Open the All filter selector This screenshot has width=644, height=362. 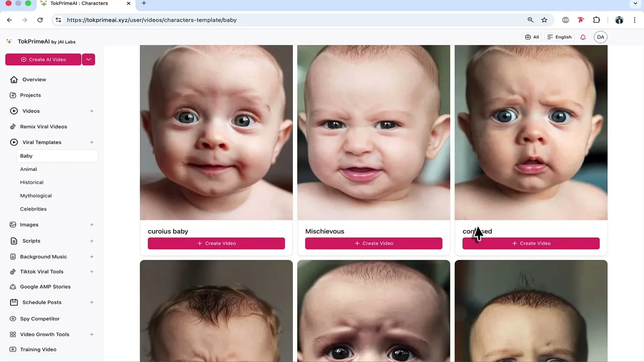(x=532, y=37)
